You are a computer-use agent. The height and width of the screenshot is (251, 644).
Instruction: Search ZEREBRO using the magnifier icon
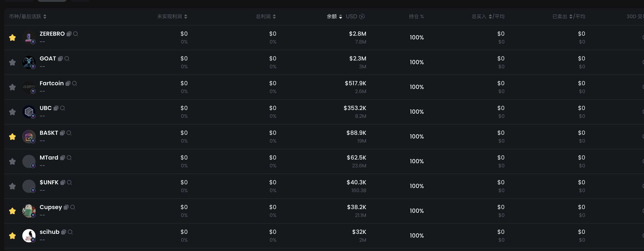[x=76, y=34]
